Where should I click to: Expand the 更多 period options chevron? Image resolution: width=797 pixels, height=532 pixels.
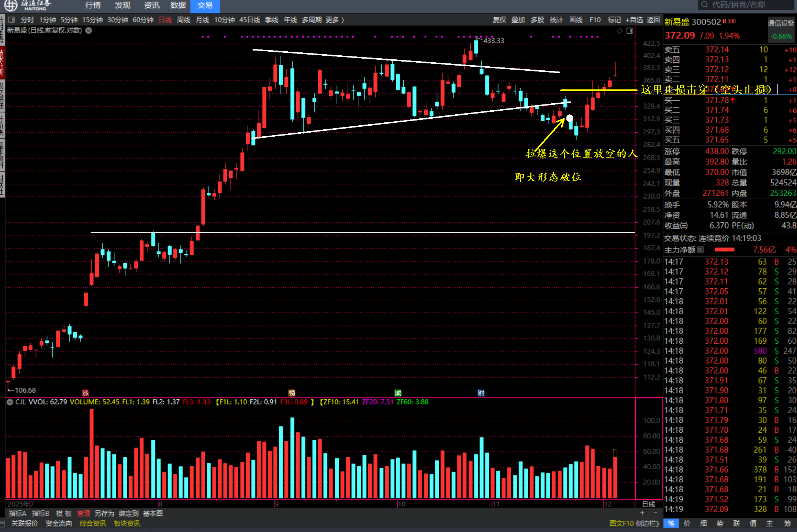coord(342,20)
